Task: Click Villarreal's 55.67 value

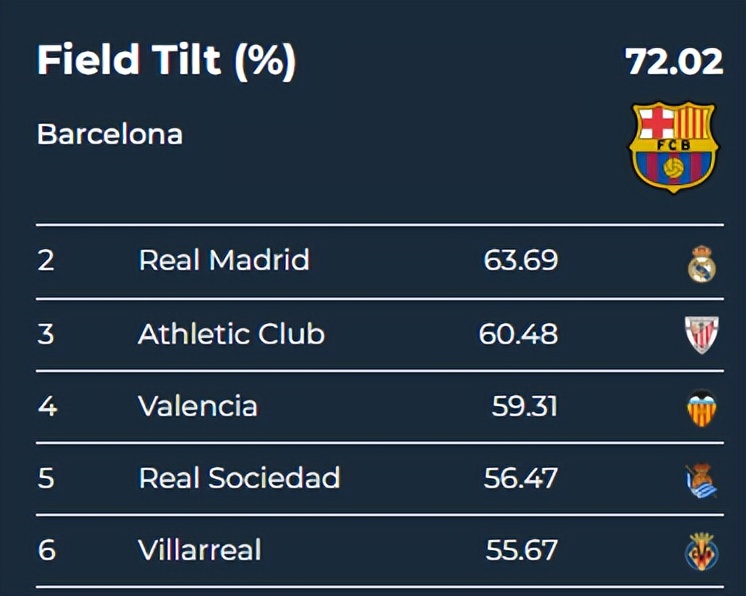Action: coord(521,550)
